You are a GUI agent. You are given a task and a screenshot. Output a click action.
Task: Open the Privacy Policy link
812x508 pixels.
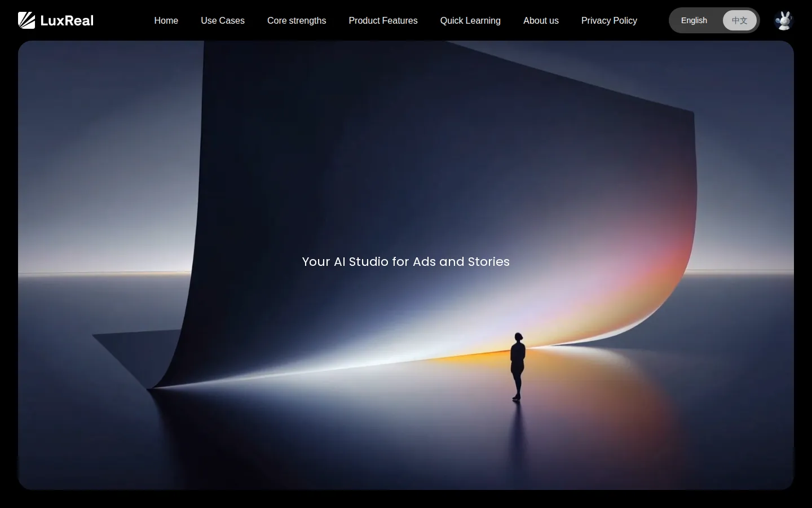pyautogui.click(x=609, y=20)
